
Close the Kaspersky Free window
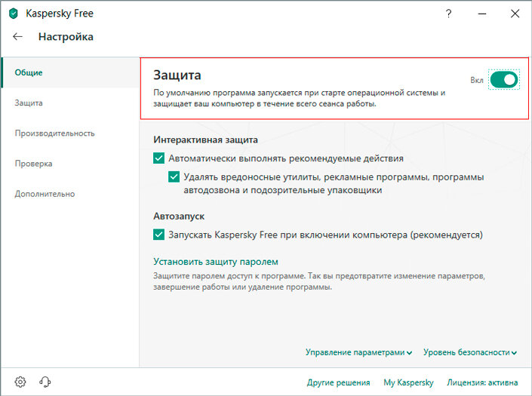coord(515,14)
